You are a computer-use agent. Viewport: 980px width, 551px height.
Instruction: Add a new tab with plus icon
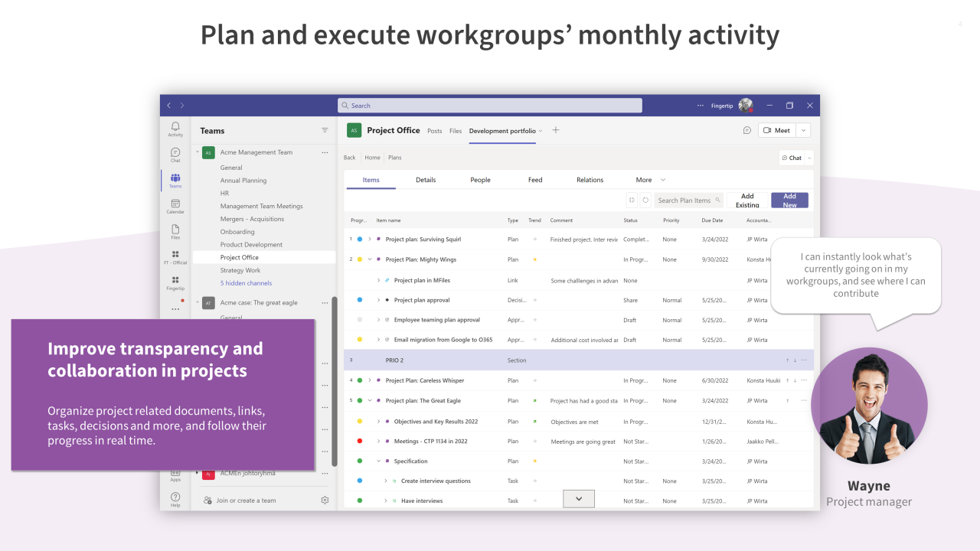(x=556, y=130)
